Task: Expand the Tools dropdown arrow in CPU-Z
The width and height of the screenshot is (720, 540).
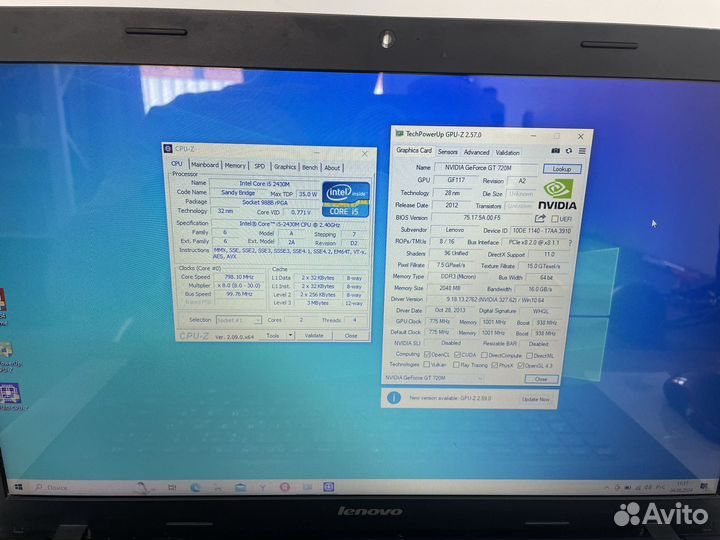Action: pos(291,335)
